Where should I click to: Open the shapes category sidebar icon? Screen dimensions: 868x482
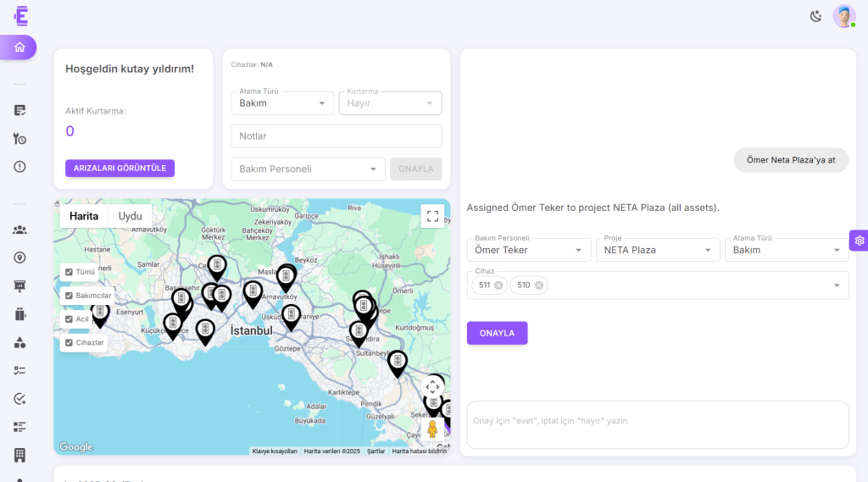tap(19, 342)
